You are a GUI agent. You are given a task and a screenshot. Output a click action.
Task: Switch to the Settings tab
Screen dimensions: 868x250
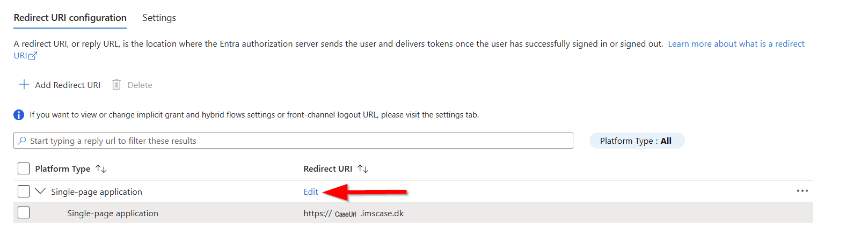point(159,18)
